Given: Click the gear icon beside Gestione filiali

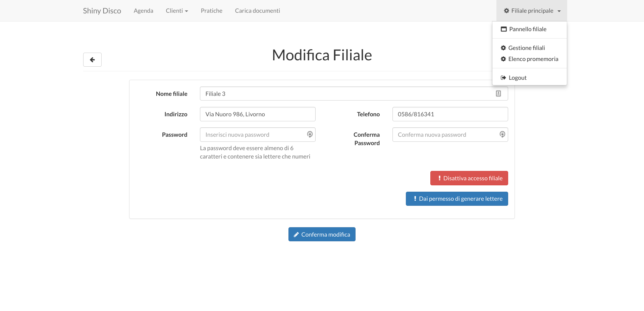Looking at the screenshot, I should (503, 48).
